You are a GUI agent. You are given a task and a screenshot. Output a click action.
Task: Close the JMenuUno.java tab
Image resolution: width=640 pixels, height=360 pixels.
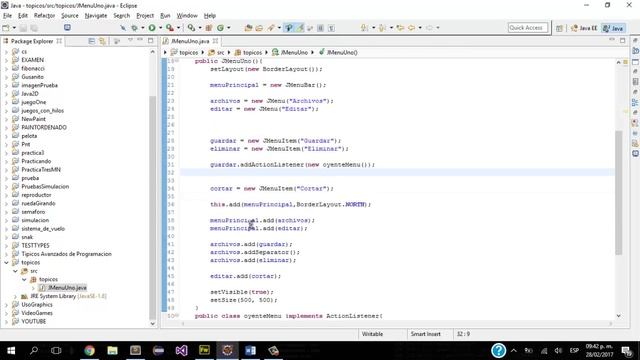[216, 41]
